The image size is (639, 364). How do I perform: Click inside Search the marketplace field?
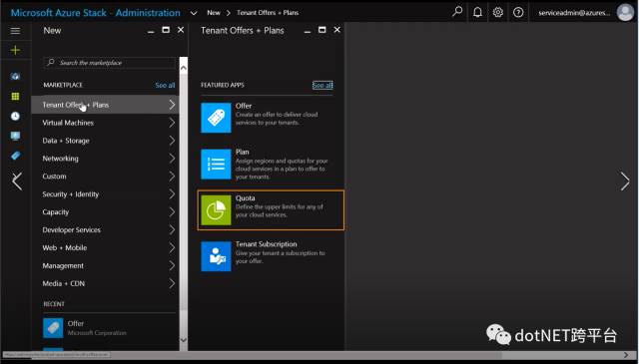point(109,63)
